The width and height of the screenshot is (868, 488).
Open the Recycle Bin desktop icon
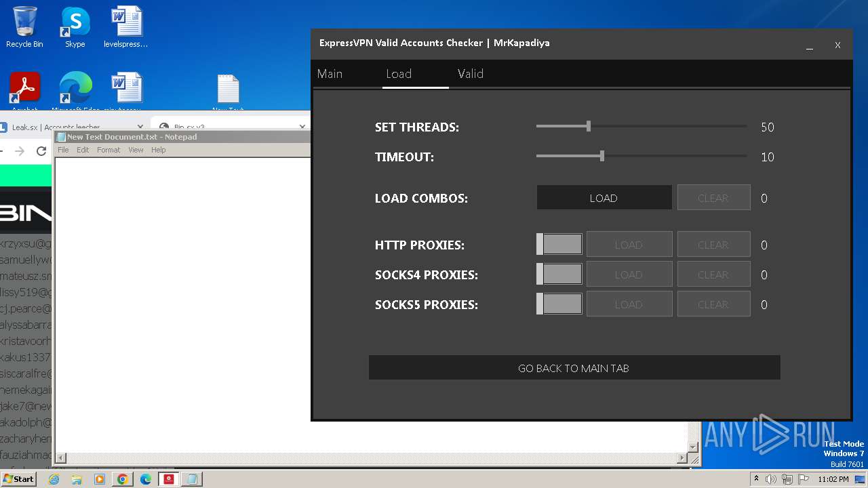24,27
